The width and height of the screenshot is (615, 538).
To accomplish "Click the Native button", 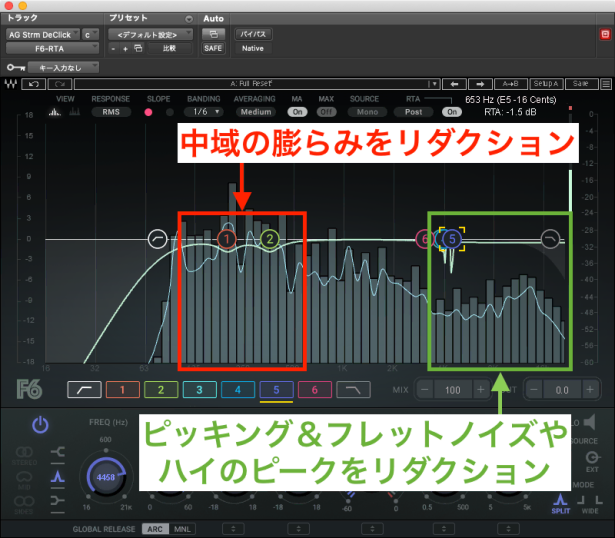I will (253, 48).
